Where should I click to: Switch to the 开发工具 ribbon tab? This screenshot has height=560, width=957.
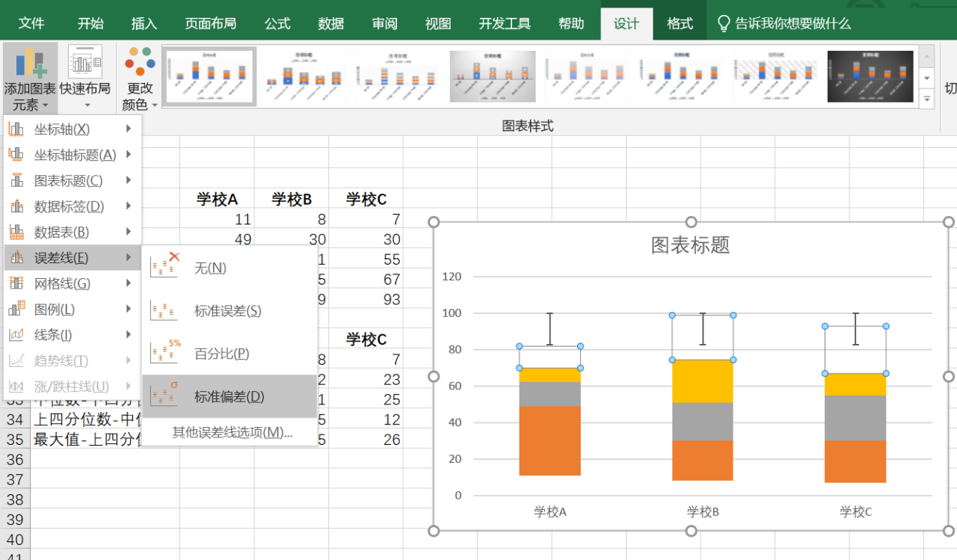tap(505, 23)
